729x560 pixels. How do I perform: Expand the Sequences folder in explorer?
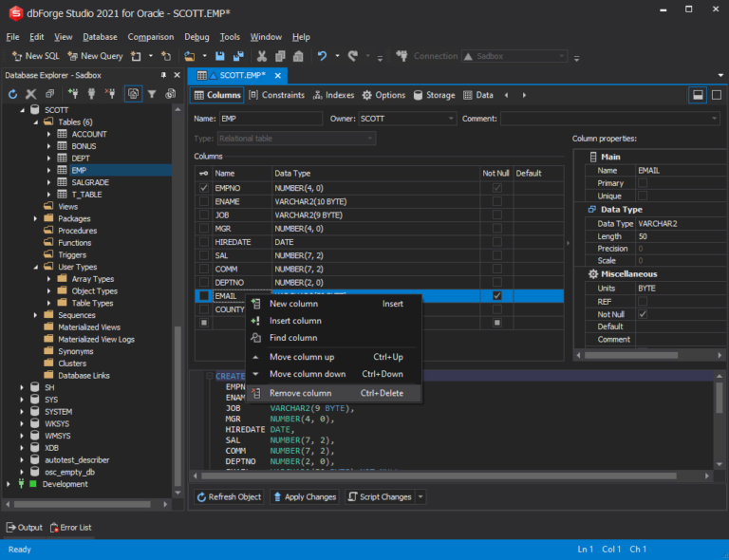[36, 315]
